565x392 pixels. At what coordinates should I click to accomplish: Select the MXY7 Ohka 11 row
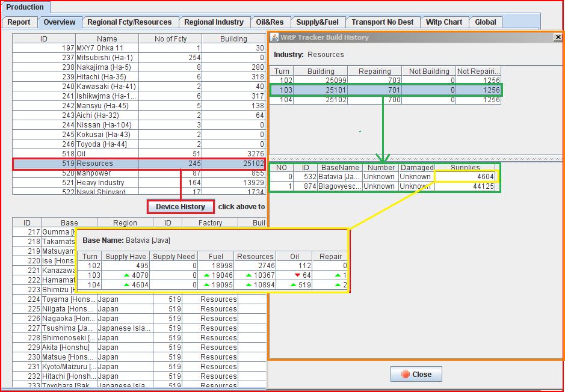tap(139, 48)
